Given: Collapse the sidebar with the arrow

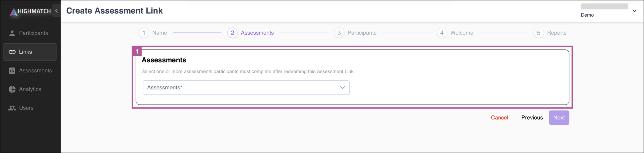Looking at the screenshot, I should click(57, 11).
